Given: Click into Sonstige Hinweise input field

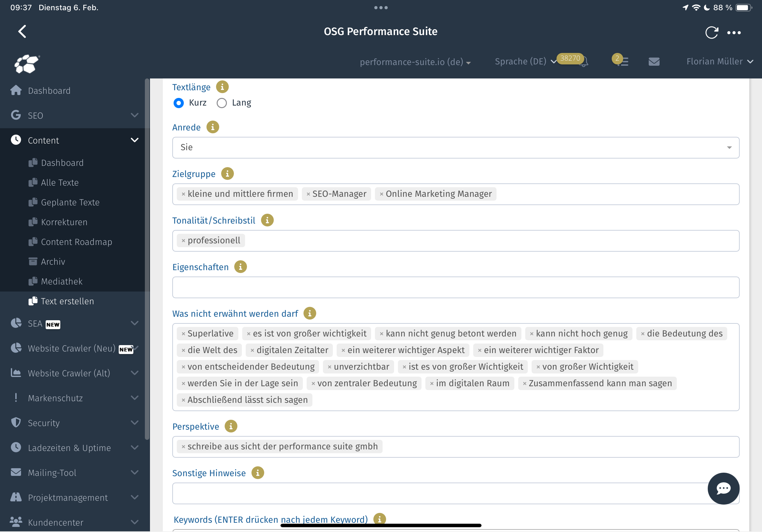Looking at the screenshot, I should [456, 493].
